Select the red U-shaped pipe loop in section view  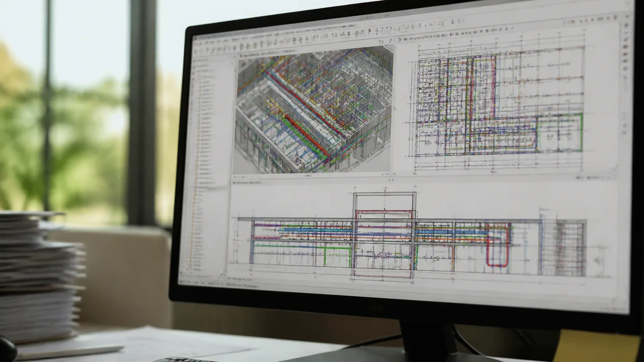pos(498,244)
